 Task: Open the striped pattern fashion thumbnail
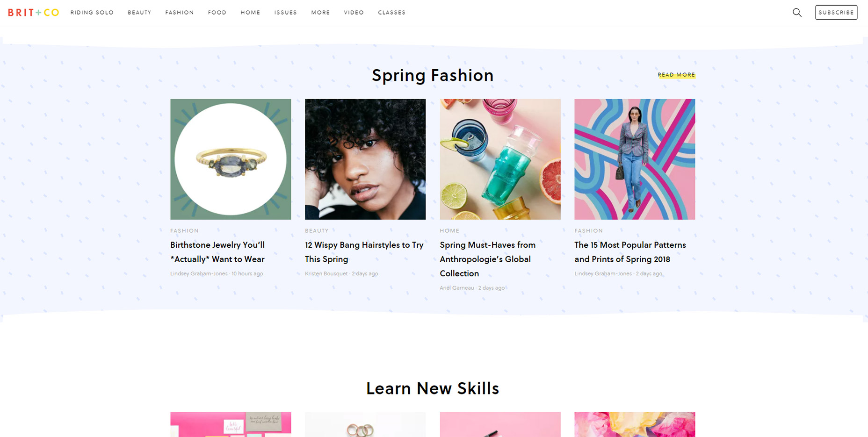pyautogui.click(x=635, y=159)
